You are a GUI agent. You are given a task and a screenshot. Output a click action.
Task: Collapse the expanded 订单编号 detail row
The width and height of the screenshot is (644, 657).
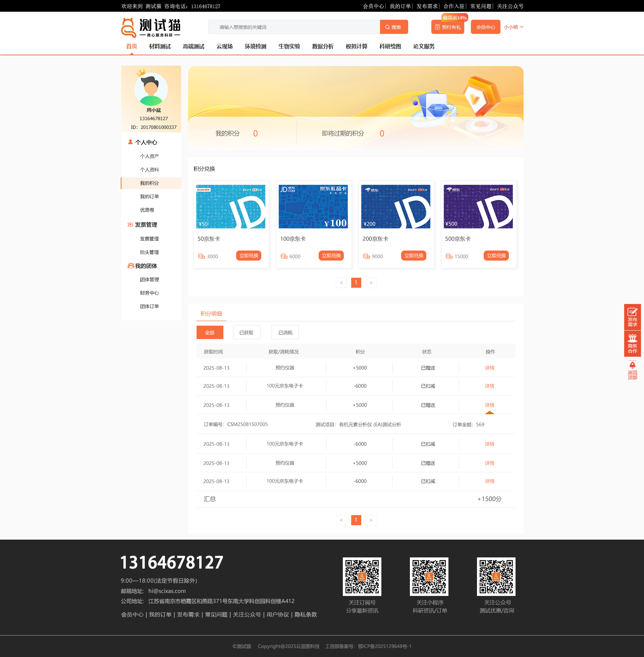pyautogui.click(x=489, y=405)
